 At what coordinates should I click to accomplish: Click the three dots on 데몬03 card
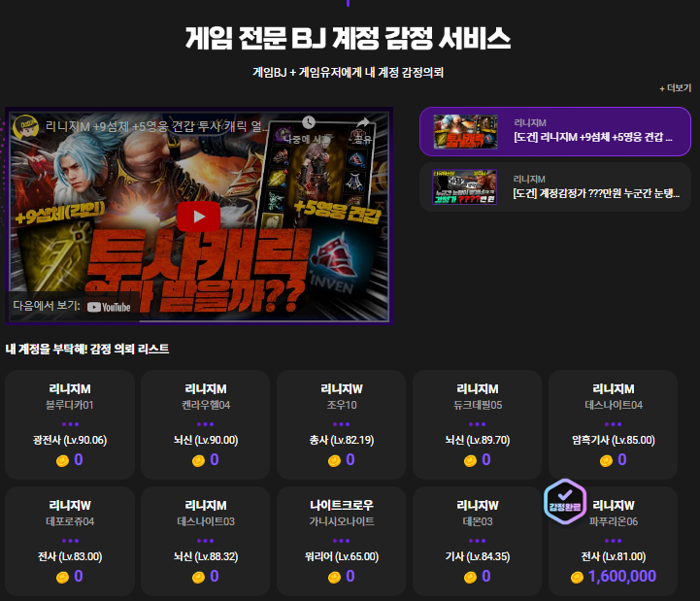(478, 541)
